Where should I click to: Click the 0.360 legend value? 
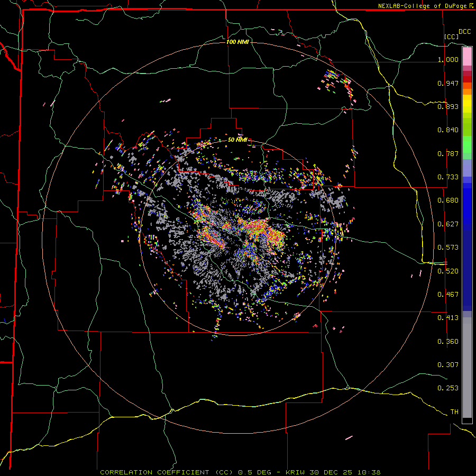pyautogui.click(x=448, y=342)
